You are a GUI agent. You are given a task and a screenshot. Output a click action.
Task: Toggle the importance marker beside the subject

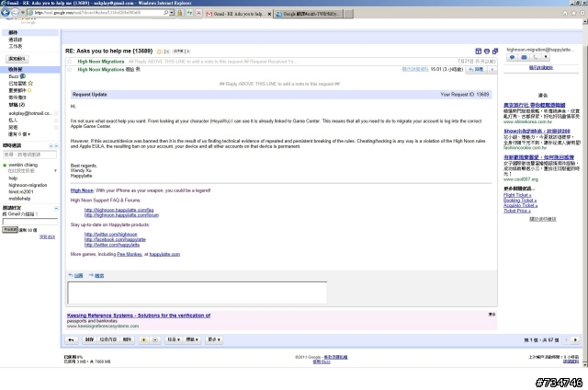(159, 52)
